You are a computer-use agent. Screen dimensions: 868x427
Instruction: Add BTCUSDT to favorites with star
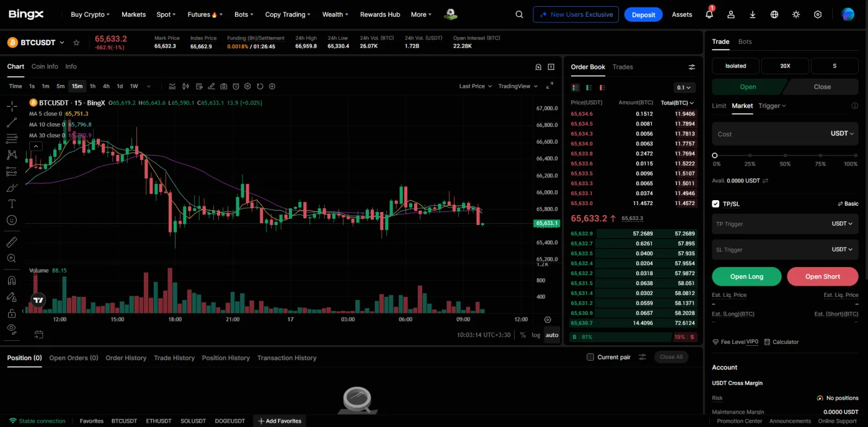coord(76,43)
